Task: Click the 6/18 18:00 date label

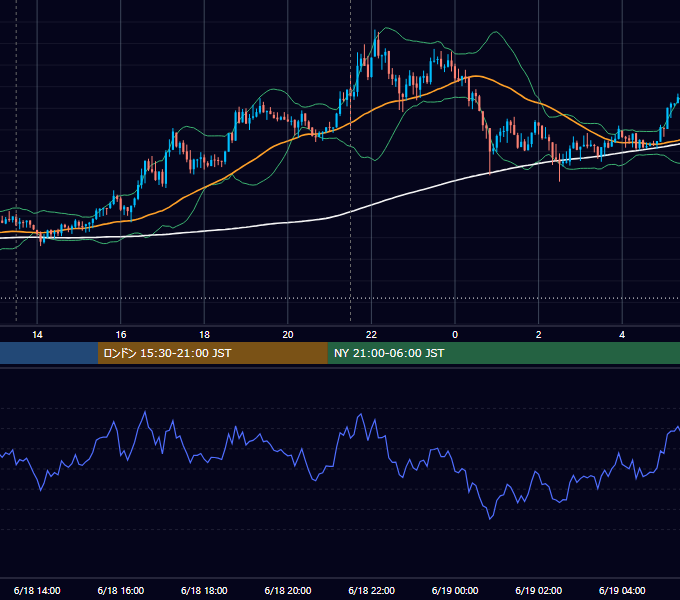Action: pos(204,590)
